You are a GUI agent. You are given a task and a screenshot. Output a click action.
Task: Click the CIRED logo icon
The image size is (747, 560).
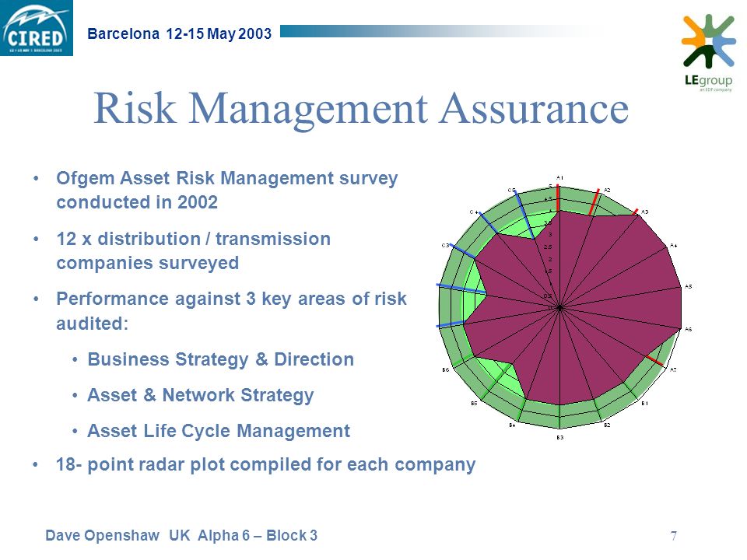37,28
